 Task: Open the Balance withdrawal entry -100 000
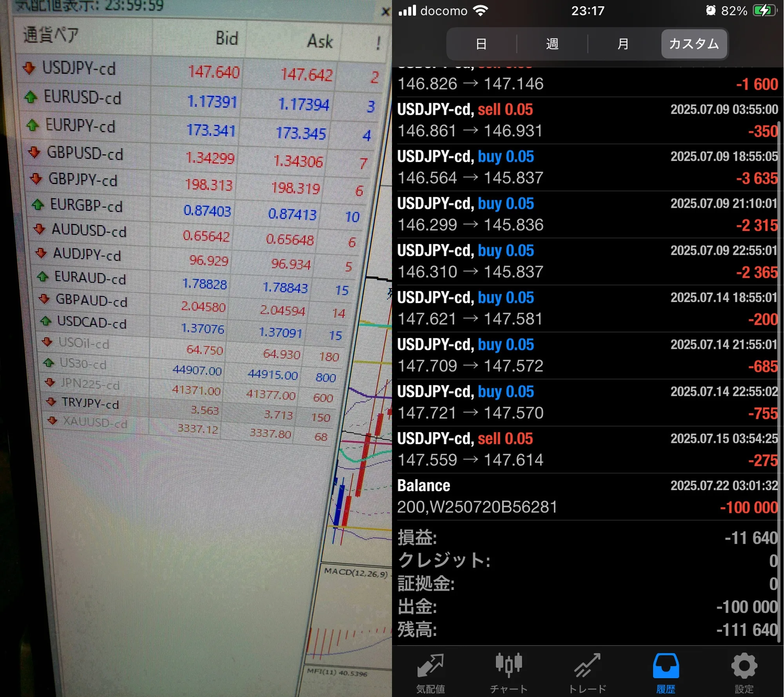click(587, 497)
